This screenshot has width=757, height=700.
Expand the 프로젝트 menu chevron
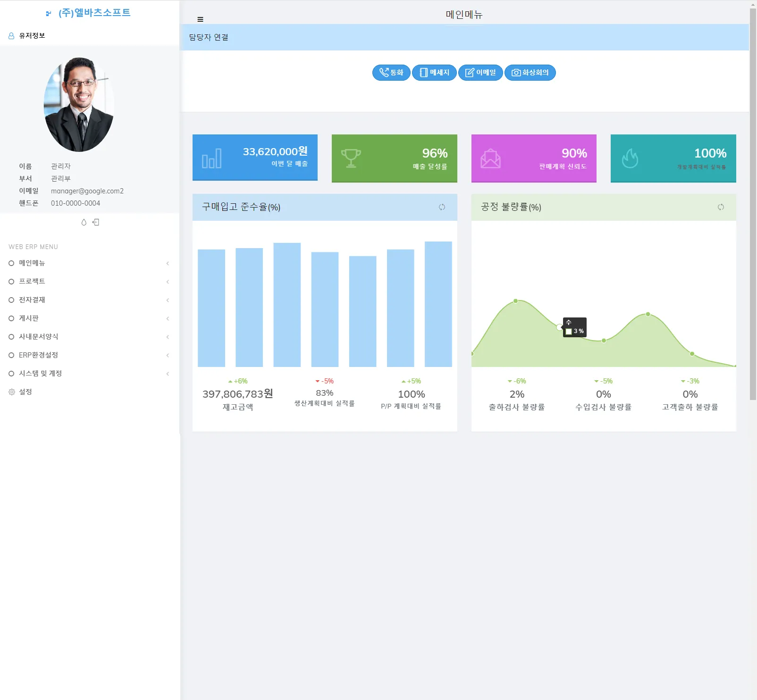pyautogui.click(x=168, y=282)
